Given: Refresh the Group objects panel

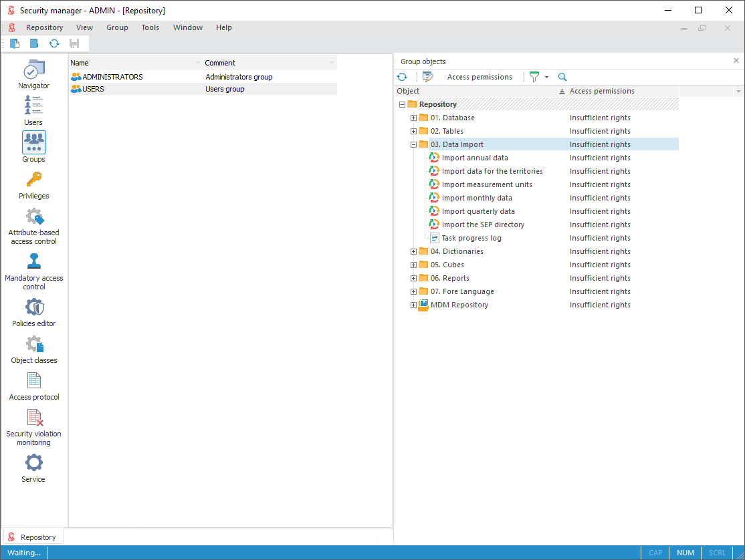Looking at the screenshot, I should [403, 77].
